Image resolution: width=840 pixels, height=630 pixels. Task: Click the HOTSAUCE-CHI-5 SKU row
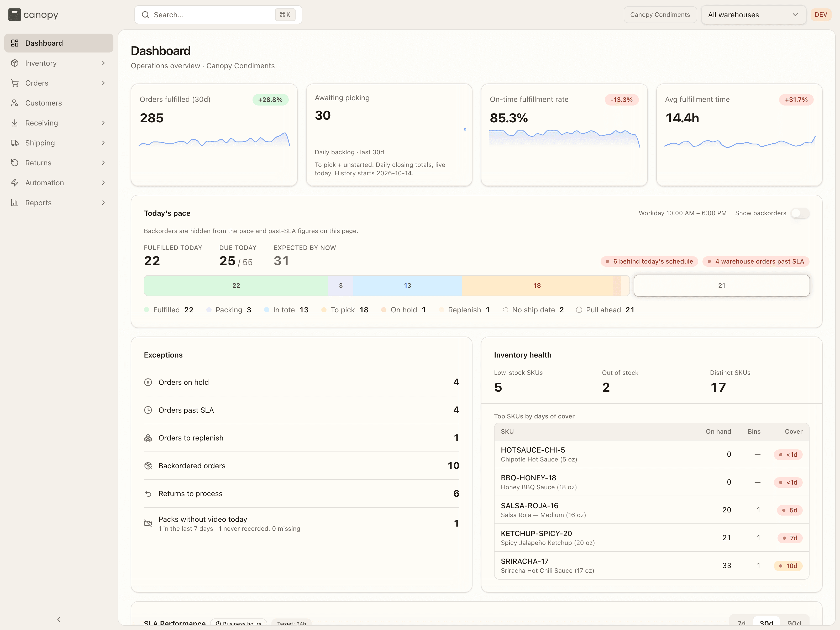651,454
